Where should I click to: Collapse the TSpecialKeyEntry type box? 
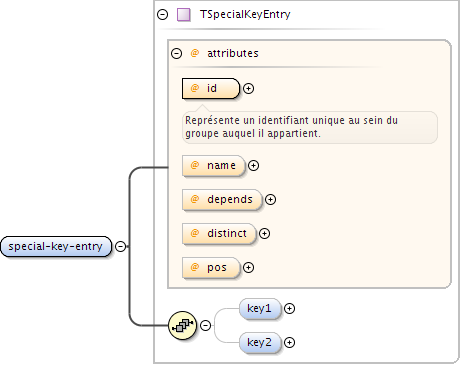163,14
